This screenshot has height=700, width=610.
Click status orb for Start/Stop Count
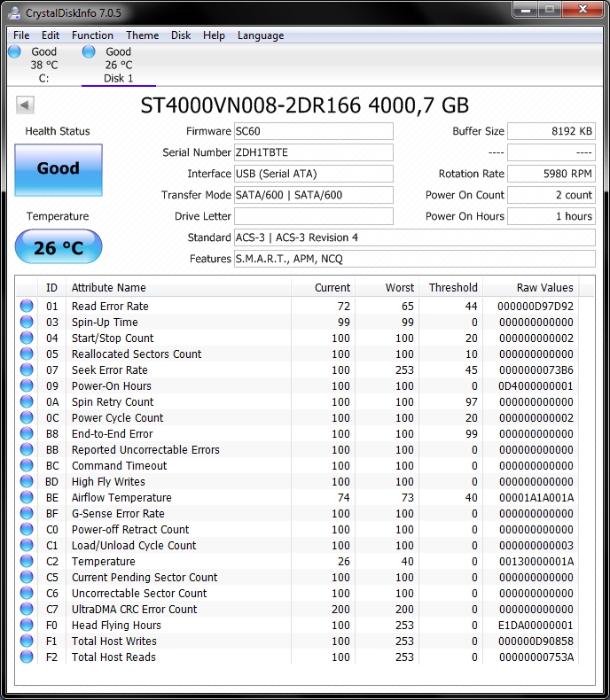(27, 338)
